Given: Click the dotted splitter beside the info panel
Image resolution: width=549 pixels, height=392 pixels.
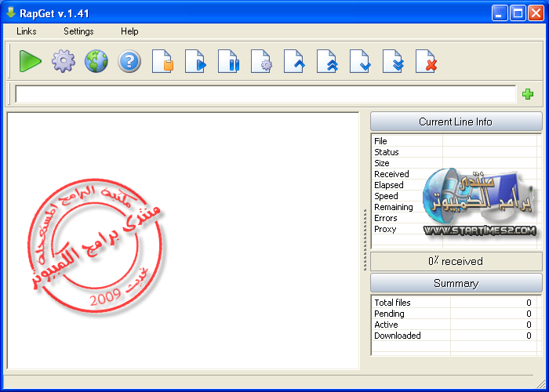Looking at the screenshot, I should [365, 240].
